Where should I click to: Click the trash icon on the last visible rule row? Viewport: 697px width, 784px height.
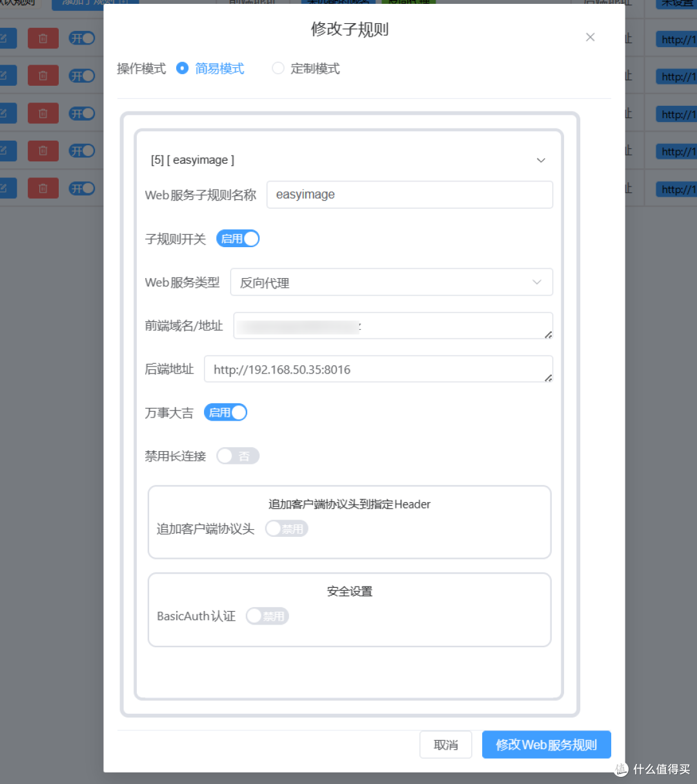coord(43,188)
